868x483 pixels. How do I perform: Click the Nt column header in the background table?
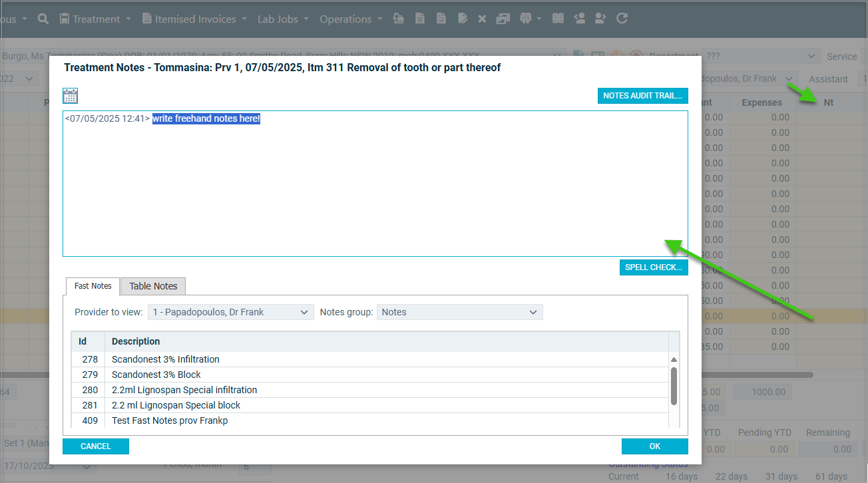pos(829,102)
